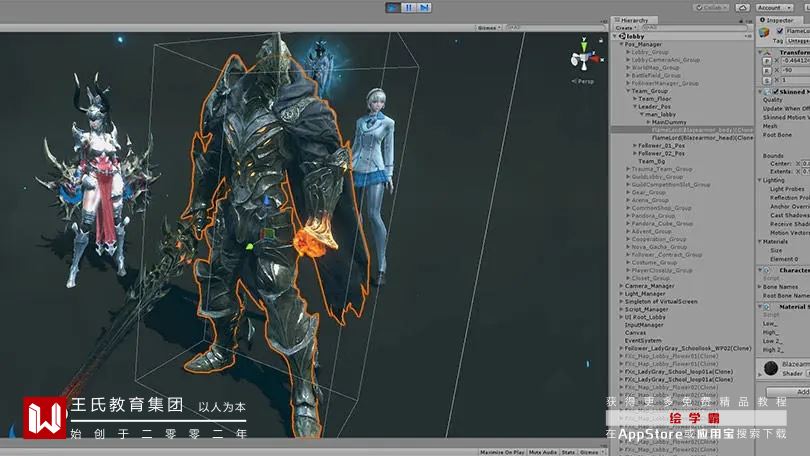Select FlameLord Blazearmor_head object in hierarchy
810x456 pixels.
(x=700, y=137)
